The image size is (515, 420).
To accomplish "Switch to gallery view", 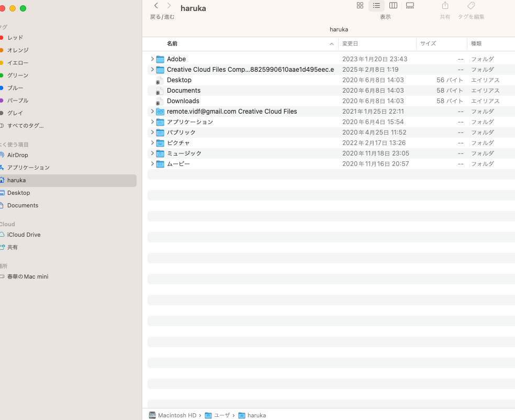I will point(410,6).
